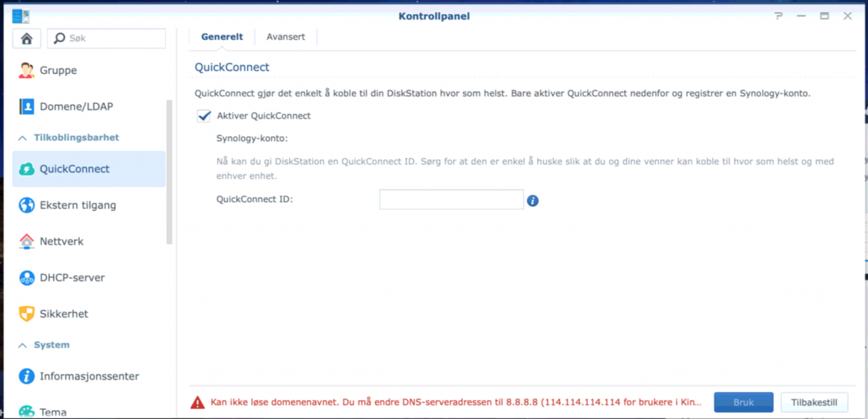Click the QuickConnect section heading
This screenshot has width=868, height=419.
232,67
